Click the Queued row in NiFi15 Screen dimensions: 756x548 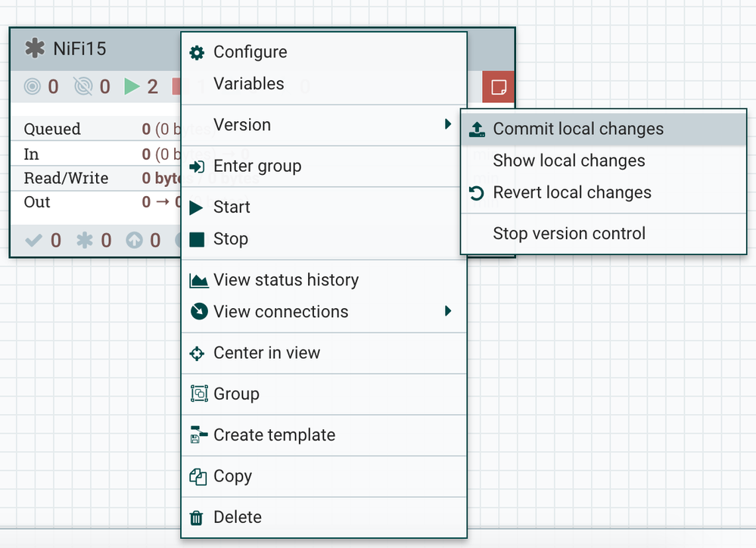[52, 129]
